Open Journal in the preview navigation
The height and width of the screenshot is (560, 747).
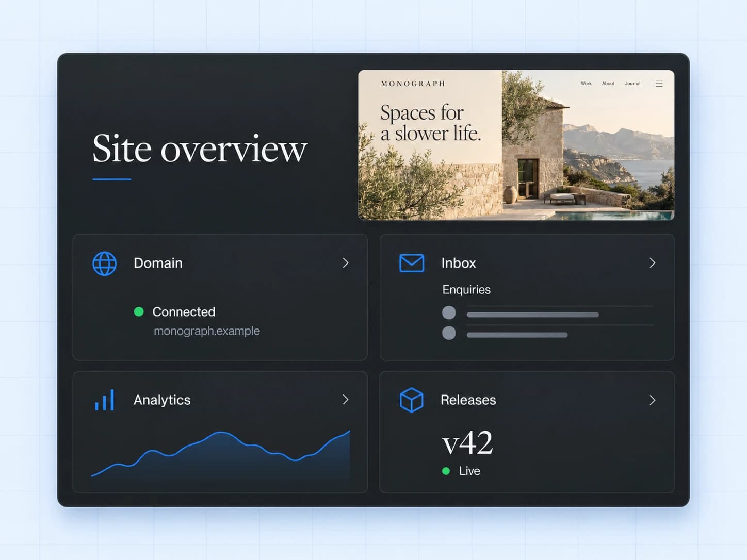tap(632, 84)
